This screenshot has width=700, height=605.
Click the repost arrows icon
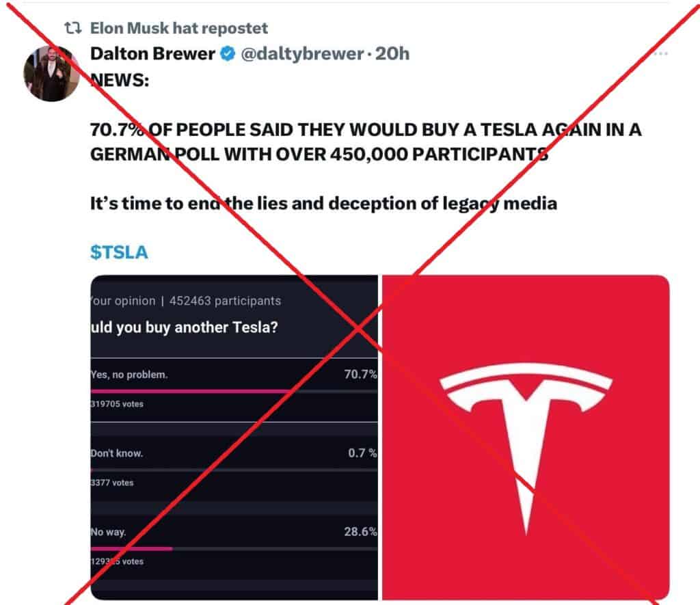click(x=72, y=29)
